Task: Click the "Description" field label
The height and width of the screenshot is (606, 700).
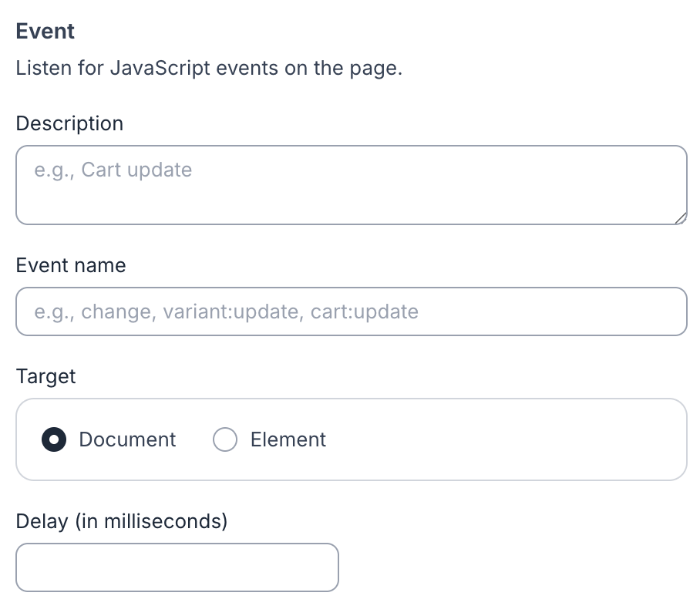Action: click(69, 124)
